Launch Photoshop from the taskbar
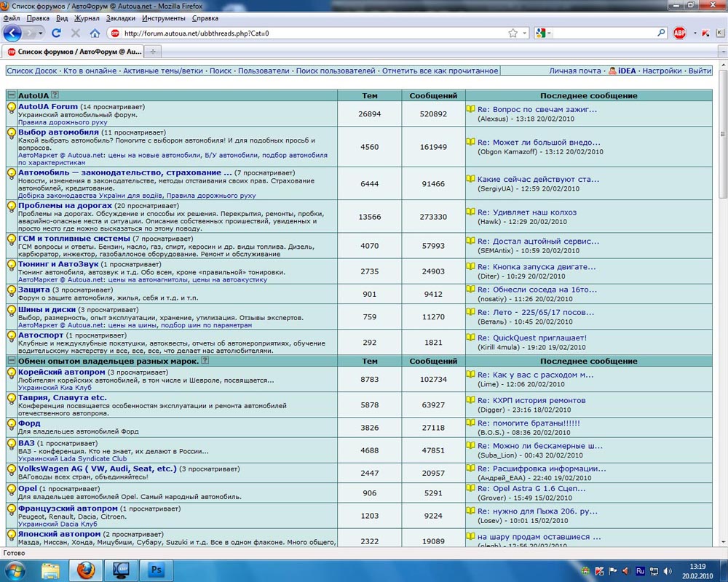Viewport: 728px width, 582px height. point(156,570)
